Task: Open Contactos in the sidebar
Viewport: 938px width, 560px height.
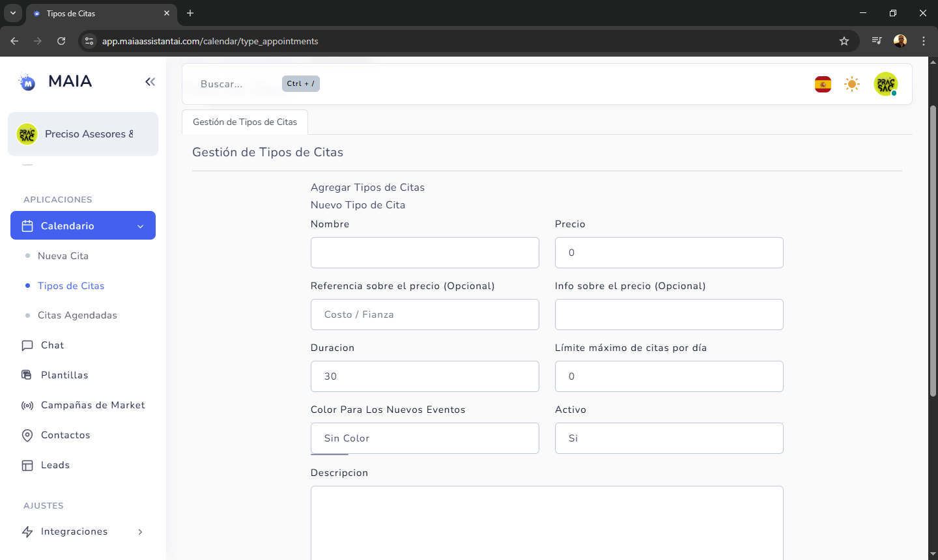Action: coord(65,435)
